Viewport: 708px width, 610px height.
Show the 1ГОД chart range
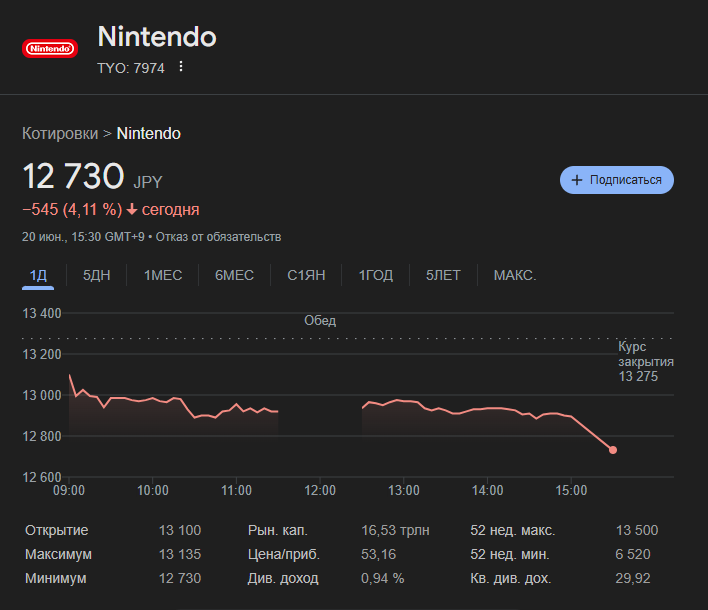tap(376, 275)
